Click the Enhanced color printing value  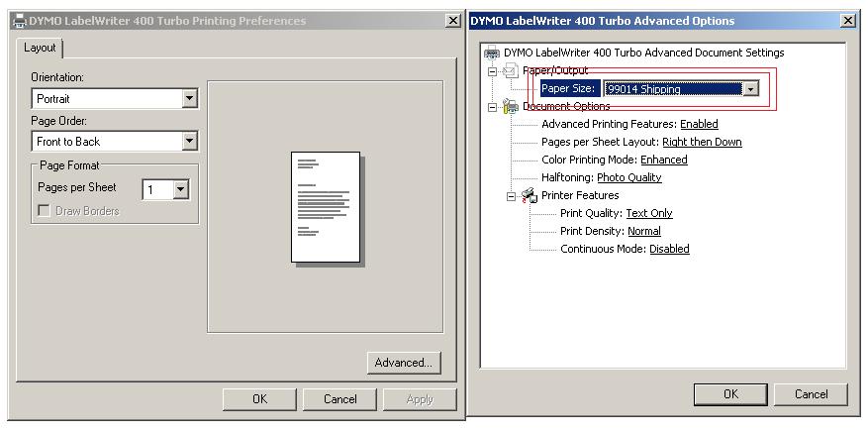click(x=664, y=160)
